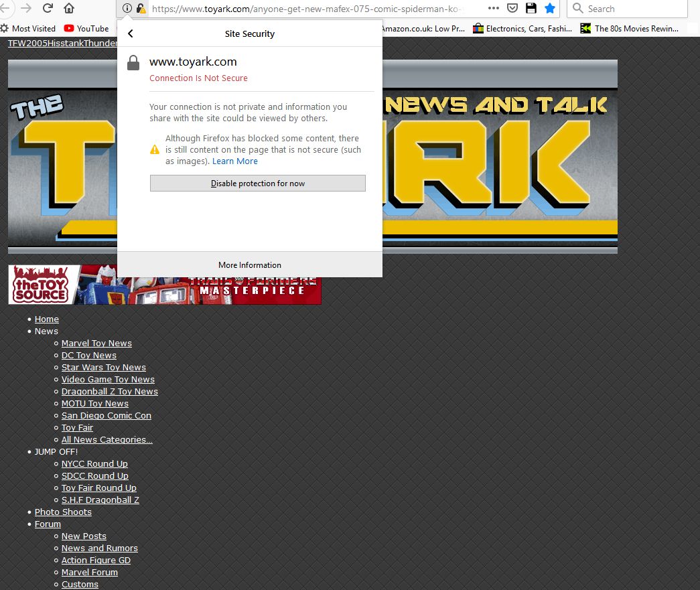700x590 pixels.
Task: Go to the browser home page
Action: (69, 9)
